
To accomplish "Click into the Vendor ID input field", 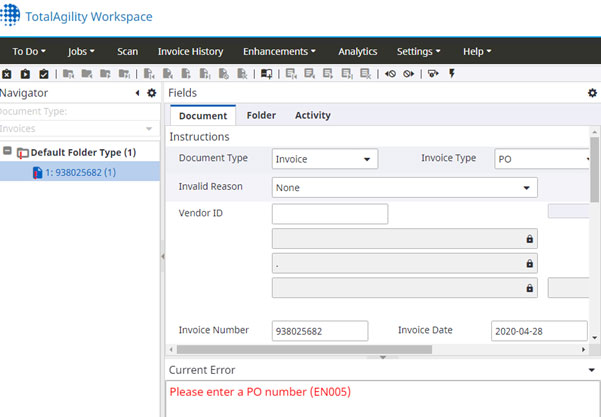I will [329, 214].
